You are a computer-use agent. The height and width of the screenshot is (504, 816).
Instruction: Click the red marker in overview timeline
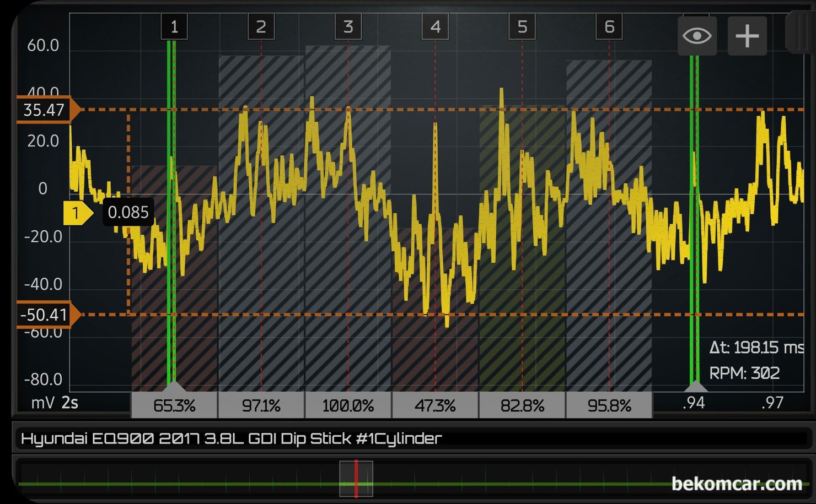point(356,479)
